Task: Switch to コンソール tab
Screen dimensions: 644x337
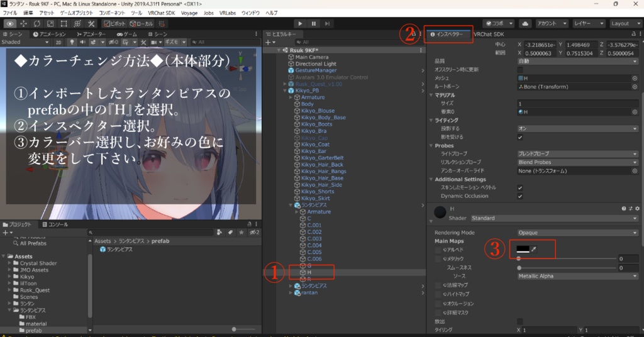Action: click(x=55, y=224)
